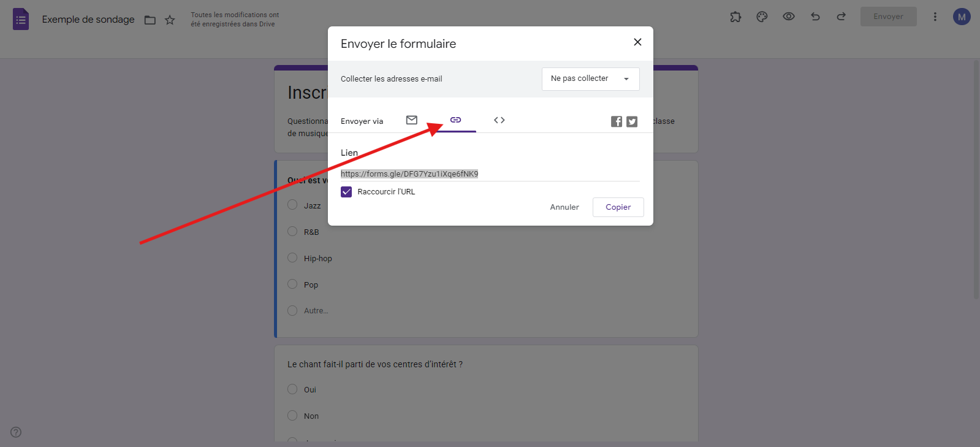Click the redo arrow
The image size is (980, 447).
[841, 17]
